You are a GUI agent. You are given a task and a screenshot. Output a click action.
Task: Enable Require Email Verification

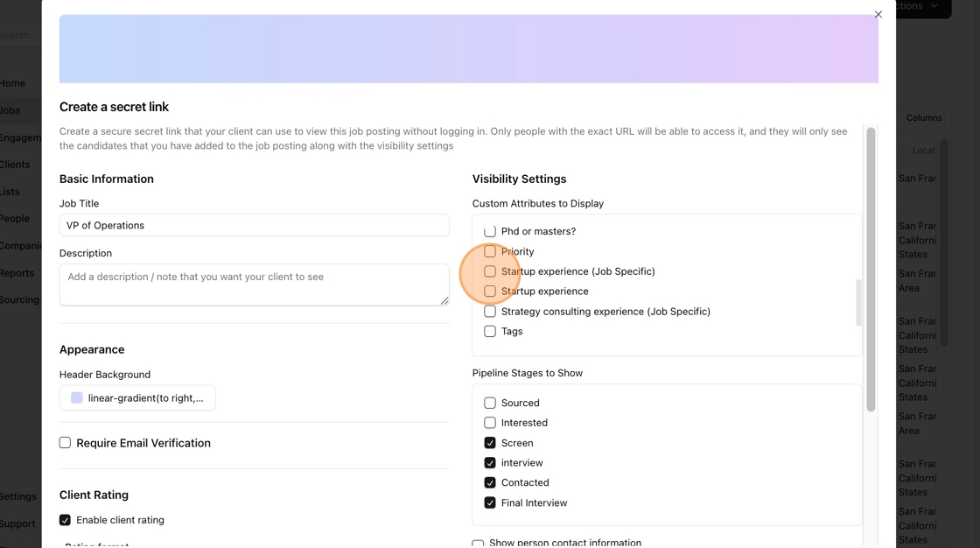pos(65,443)
